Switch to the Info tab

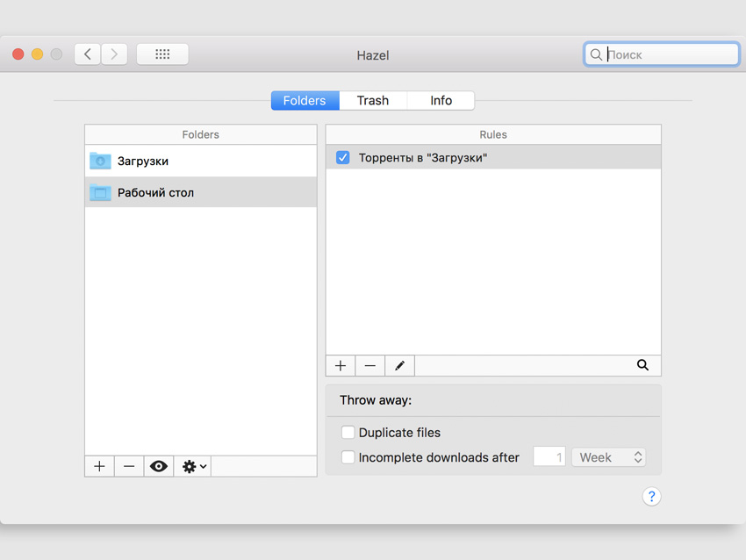coord(441,101)
